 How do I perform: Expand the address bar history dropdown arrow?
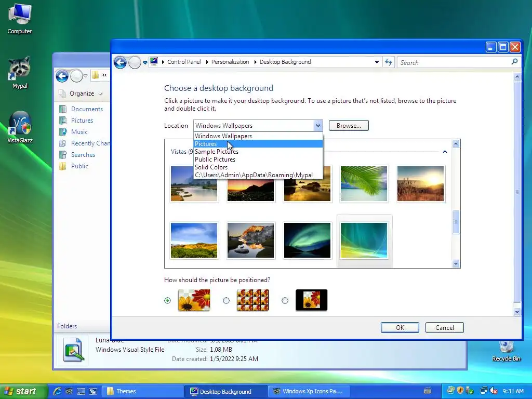tap(377, 62)
